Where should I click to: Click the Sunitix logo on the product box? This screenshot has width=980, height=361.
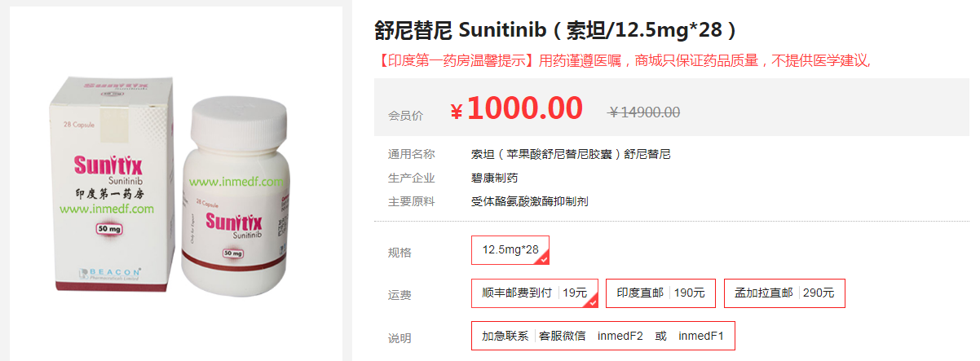tap(107, 164)
